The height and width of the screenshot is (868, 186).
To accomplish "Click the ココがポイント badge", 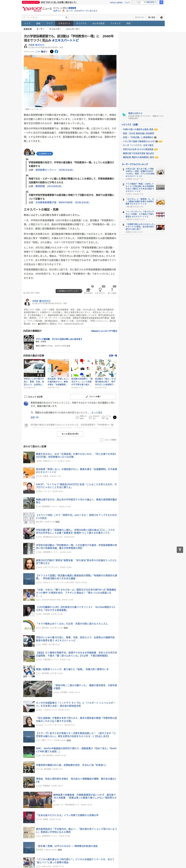I will click(x=45, y=154).
